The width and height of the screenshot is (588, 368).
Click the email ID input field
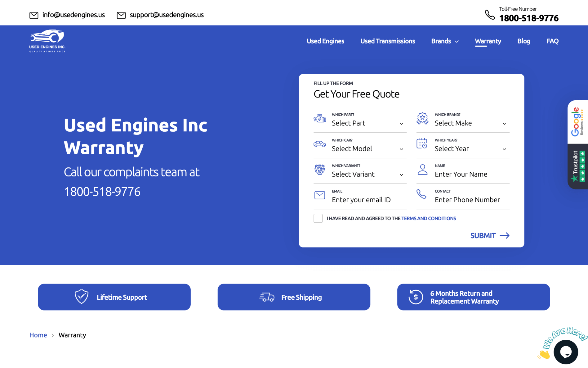pyautogui.click(x=367, y=200)
